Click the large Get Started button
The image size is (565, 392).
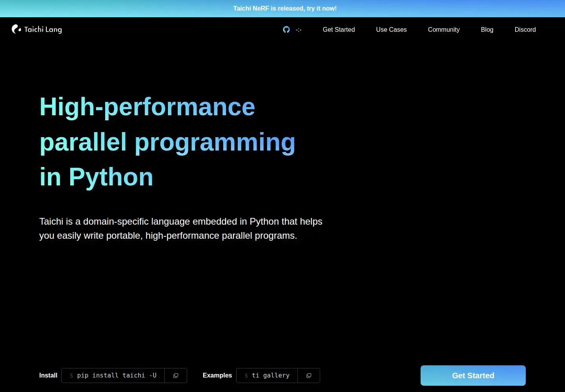473,376
